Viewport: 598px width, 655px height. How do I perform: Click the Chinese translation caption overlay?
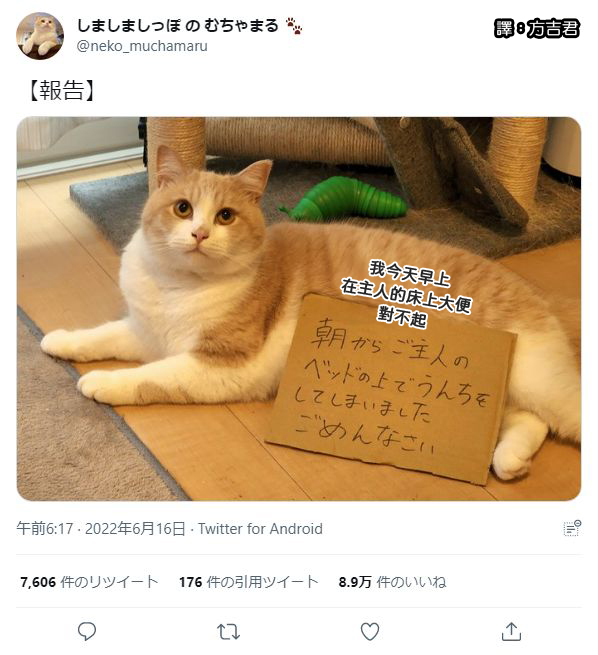coord(406,293)
